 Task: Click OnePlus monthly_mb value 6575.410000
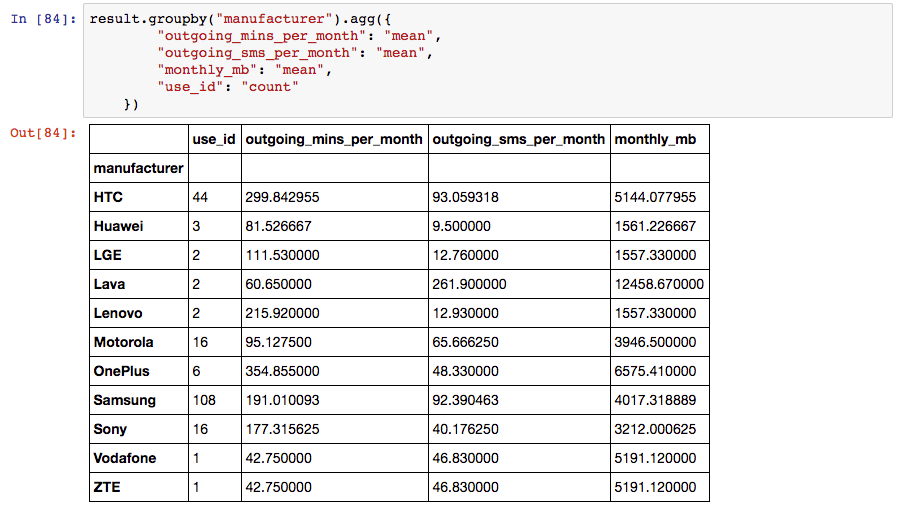point(655,371)
